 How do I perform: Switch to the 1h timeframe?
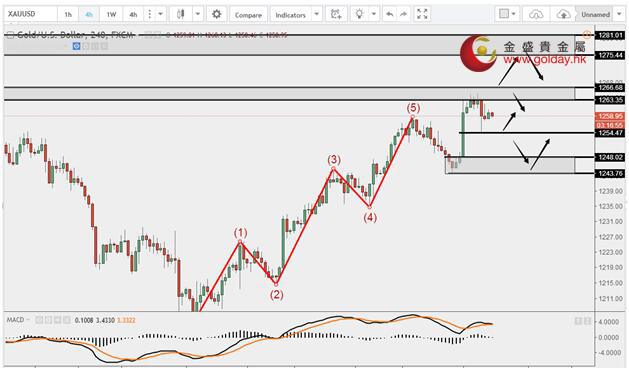coord(68,14)
